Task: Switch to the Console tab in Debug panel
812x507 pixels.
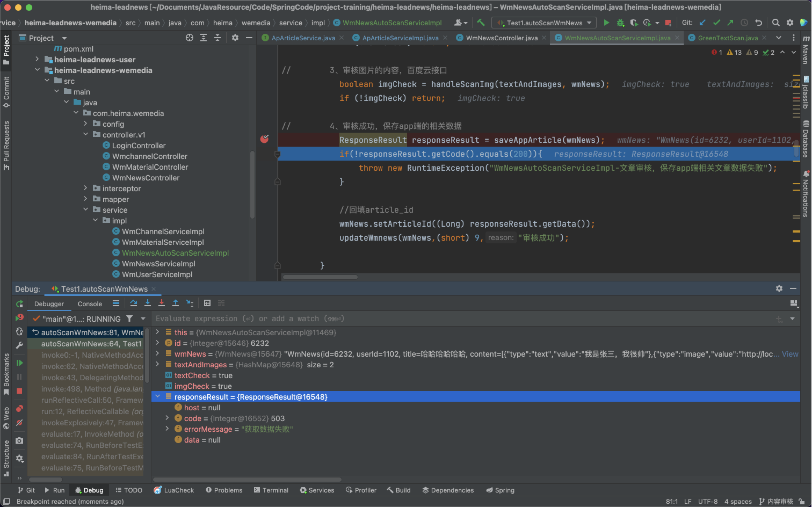Action: 89,303
